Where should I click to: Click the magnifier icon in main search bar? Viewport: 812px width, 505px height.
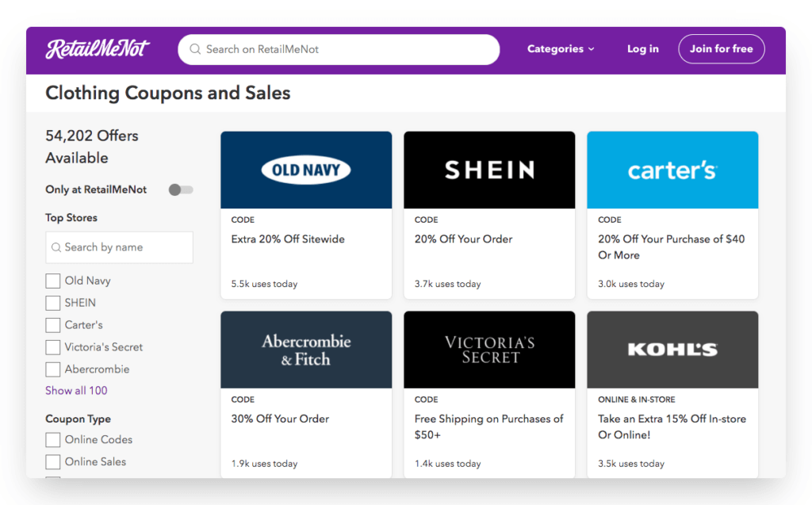click(x=195, y=49)
